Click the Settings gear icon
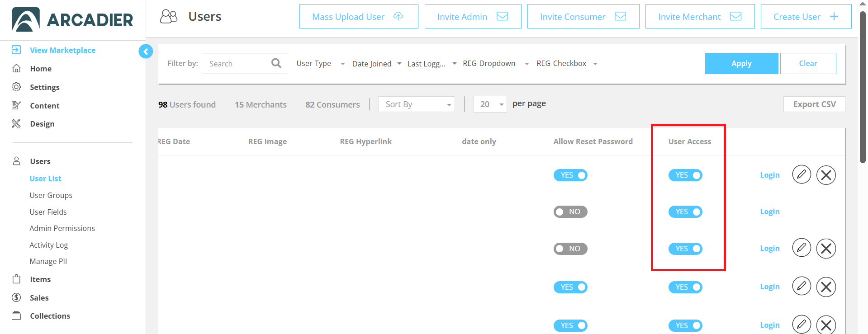The width and height of the screenshot is (868, 334). [x=16, y=87]
